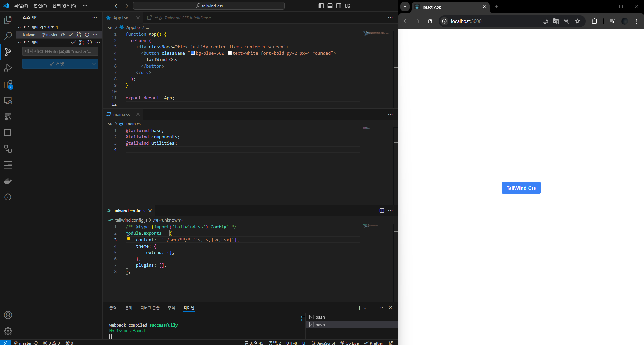Open the Docker view in activity bar

click(8, 181)
